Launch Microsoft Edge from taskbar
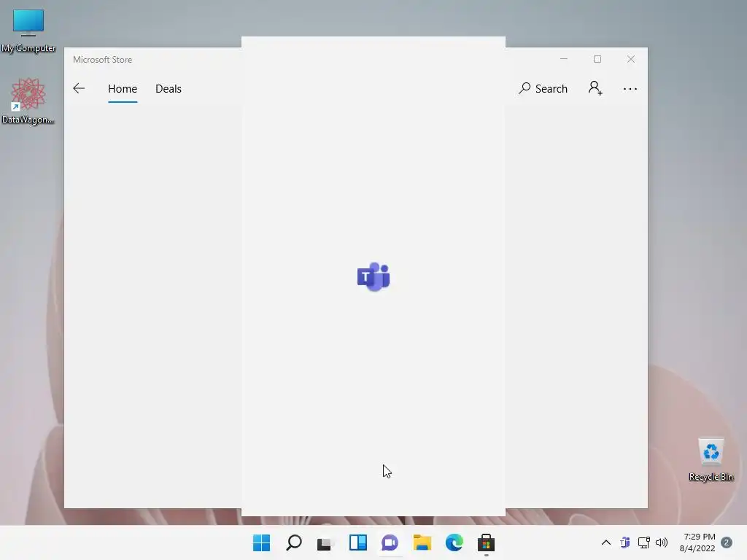The height and width of the screenshot is (560, 747). tap(454, 542)
